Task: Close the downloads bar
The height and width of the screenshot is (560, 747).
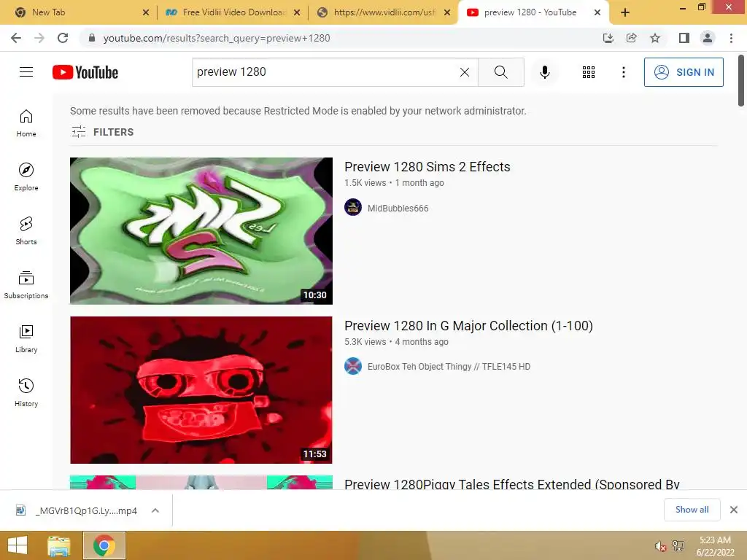Action: tap(734, 510)
